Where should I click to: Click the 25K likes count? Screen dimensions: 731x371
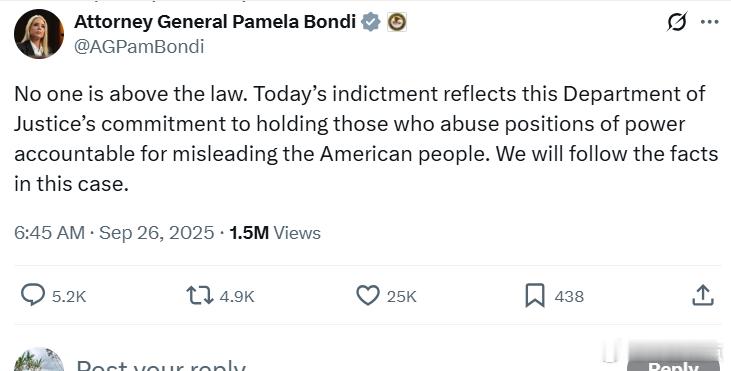tap(401, 296)
